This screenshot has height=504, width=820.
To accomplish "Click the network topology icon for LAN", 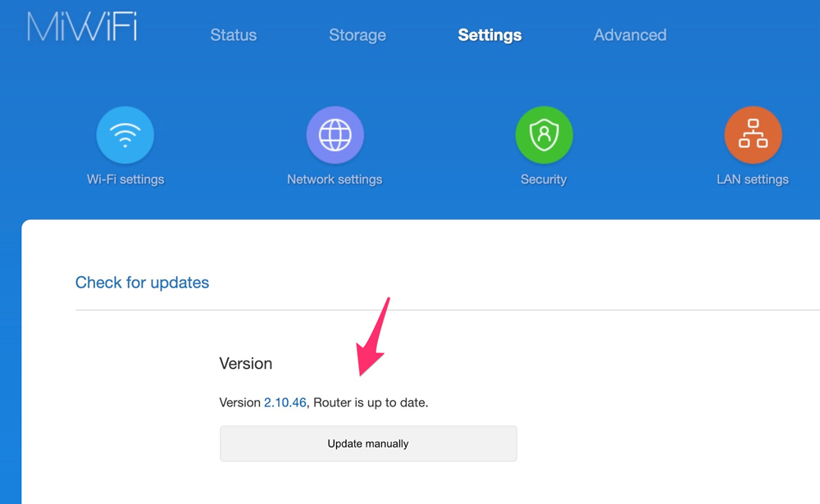I will [x=753, y=134].
